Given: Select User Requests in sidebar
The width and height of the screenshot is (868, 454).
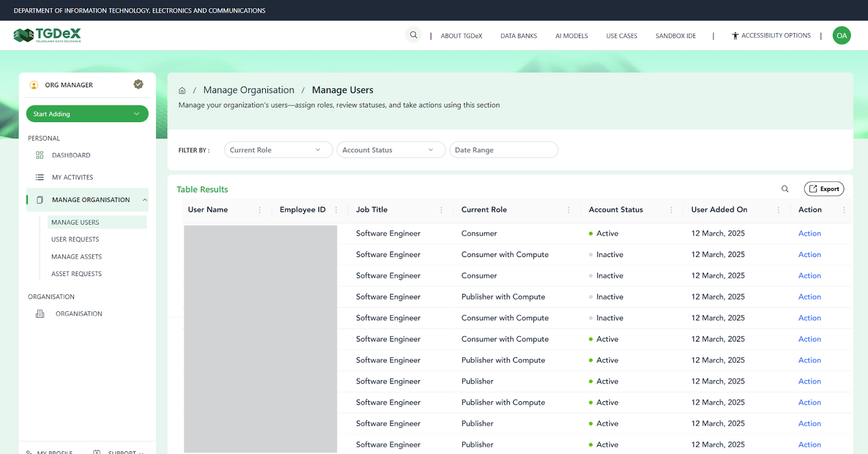Looking at the screenshot, I should click(x=75, y=239).
